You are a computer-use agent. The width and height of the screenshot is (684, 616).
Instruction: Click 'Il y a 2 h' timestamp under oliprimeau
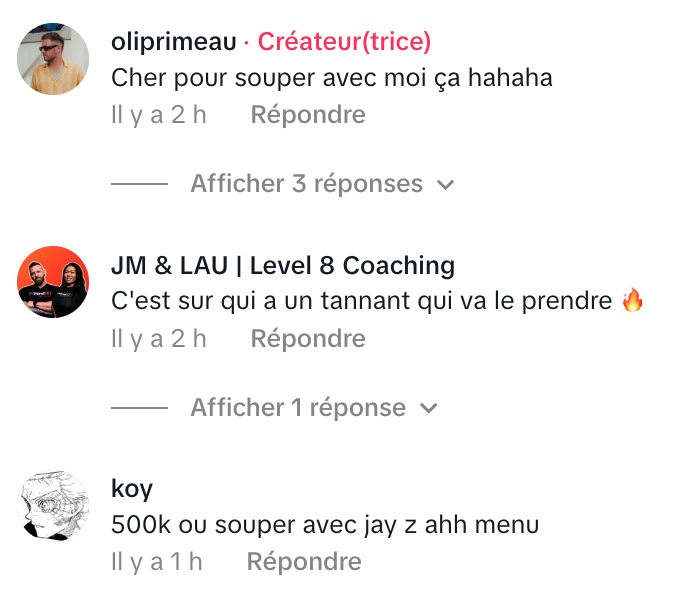coord(159,115)
